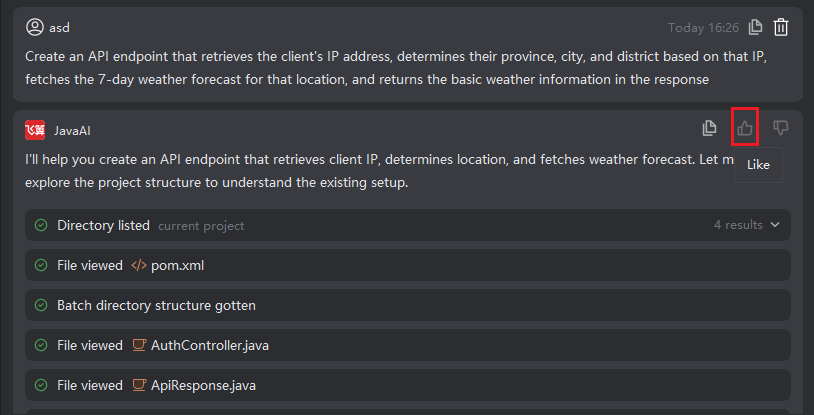
Task: Like the JavaAI response
Action: (x=745, y=128)
